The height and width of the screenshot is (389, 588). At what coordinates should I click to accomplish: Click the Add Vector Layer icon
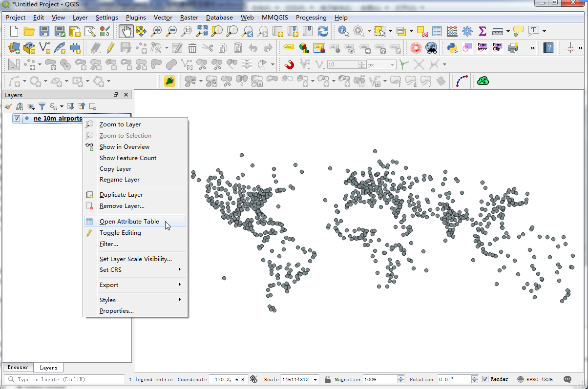click(x=45, y=48)
